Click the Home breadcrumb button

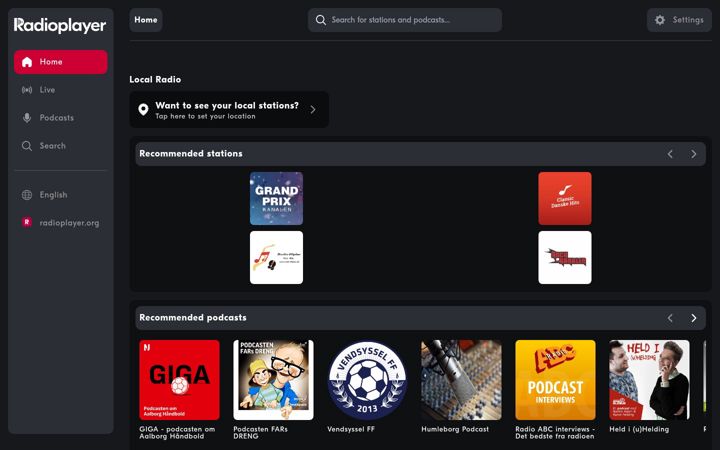point(146,20)
